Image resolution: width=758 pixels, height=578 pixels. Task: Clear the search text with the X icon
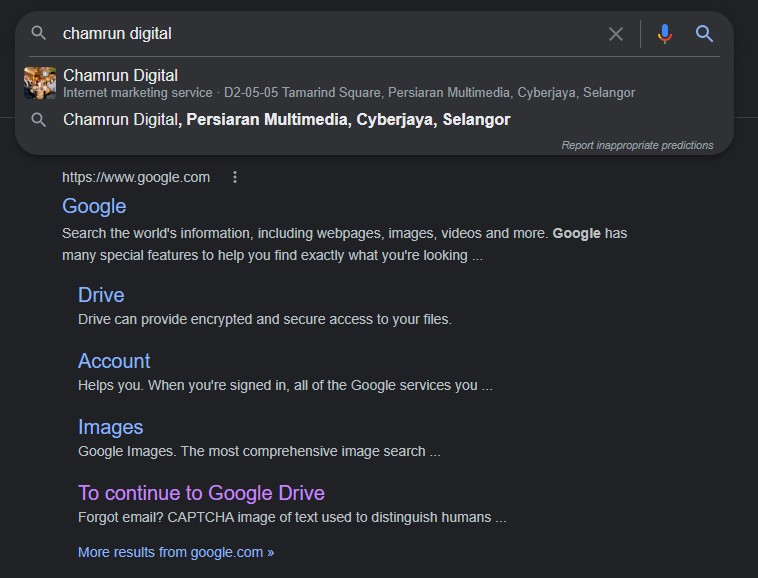(x=616, y=34)
